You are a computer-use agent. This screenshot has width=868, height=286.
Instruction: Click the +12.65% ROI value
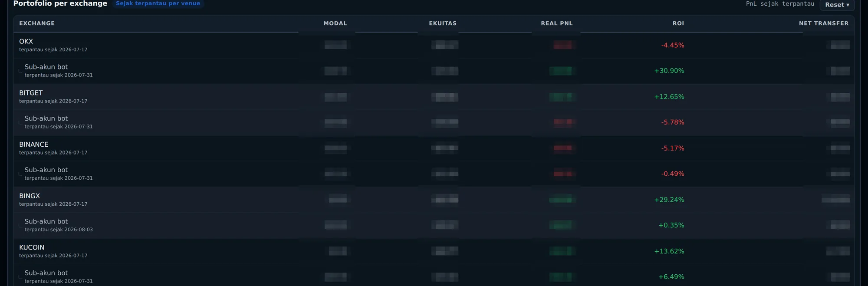(669, 97)
